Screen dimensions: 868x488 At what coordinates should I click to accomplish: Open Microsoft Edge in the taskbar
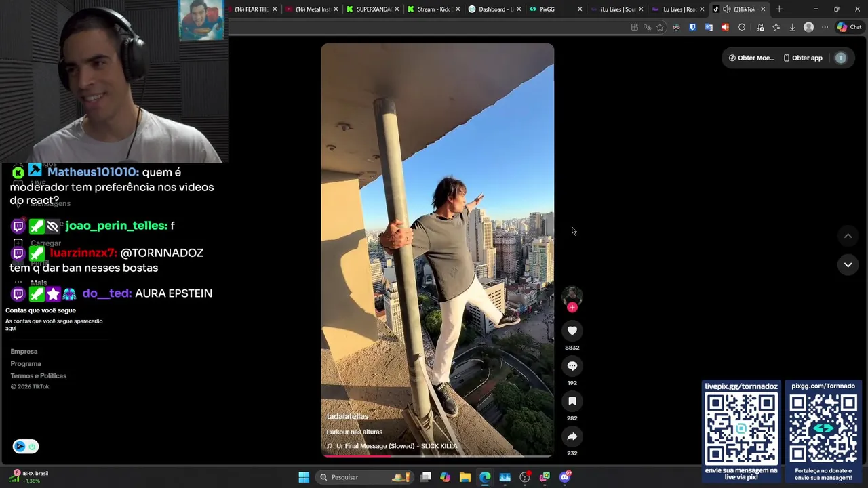click(x=485, y=477)
